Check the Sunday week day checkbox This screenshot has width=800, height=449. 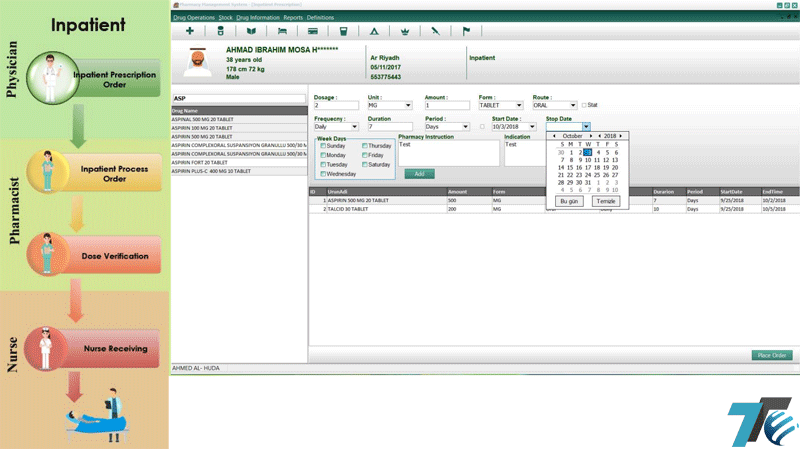click(x=323, y=146)
